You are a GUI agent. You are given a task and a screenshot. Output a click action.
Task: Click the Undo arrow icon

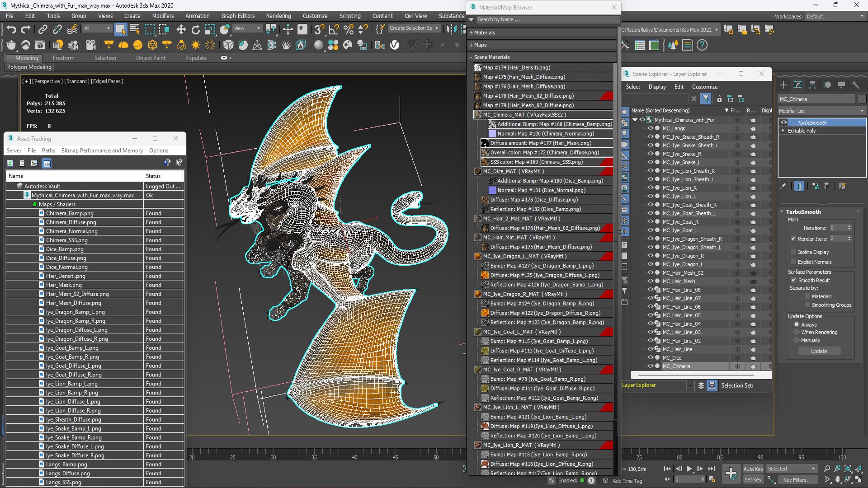11,29
